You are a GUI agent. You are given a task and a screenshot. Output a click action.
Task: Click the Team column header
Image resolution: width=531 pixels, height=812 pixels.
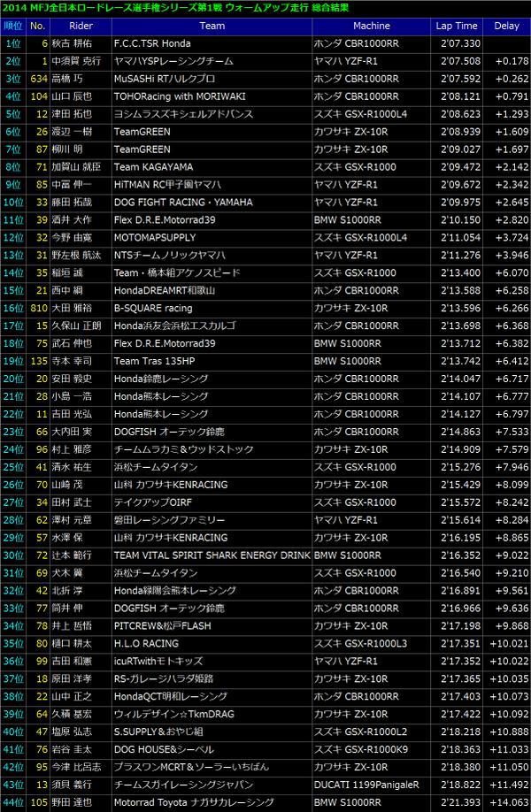click(x=212, y=26)
